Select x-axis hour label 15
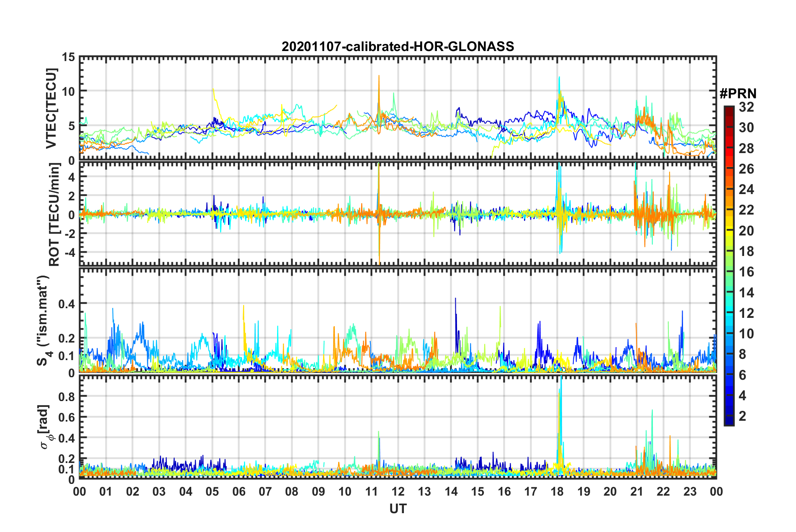The height and width of the screenshot is (532, 796). click(x=478, y=491)
